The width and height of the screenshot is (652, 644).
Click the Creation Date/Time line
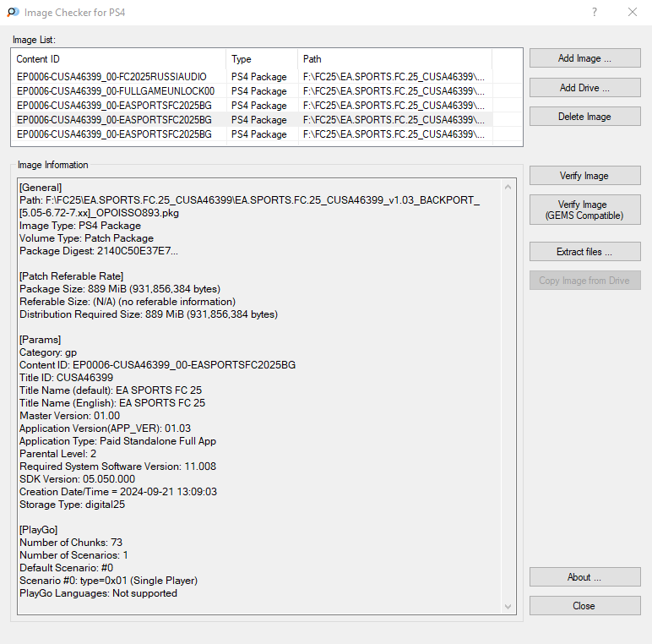tap(118, 492)
